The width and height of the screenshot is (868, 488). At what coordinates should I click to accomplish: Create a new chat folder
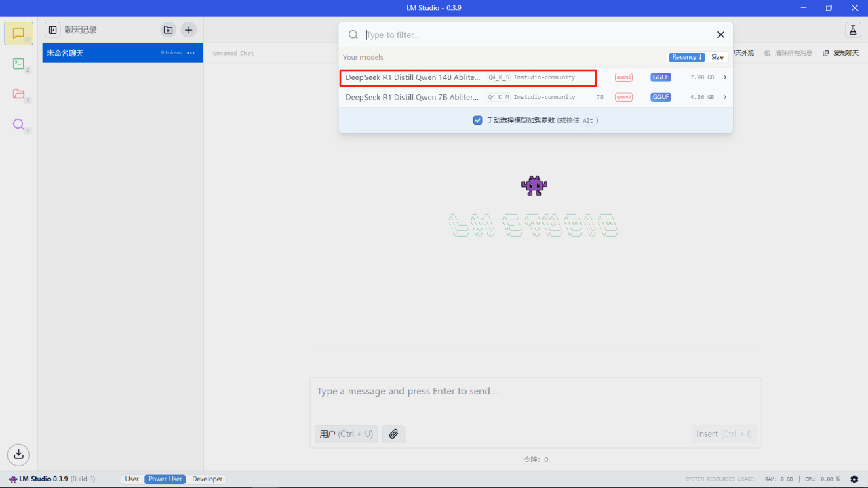tap(167, 30)
